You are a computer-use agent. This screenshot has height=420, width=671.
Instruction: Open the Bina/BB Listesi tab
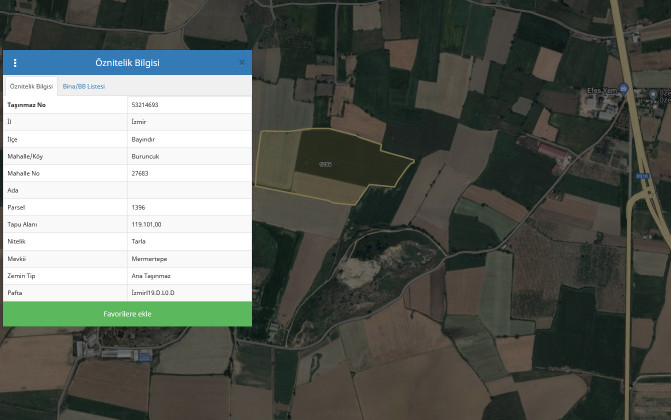(x=84, y=87)
